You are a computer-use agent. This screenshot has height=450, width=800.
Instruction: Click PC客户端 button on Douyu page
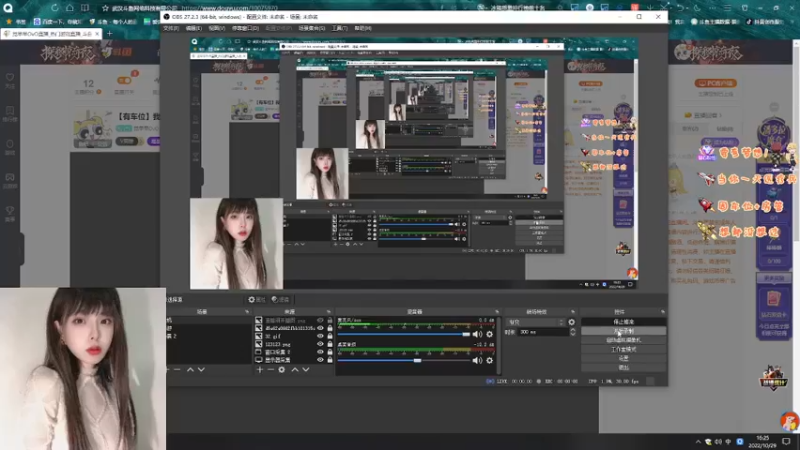716,83
